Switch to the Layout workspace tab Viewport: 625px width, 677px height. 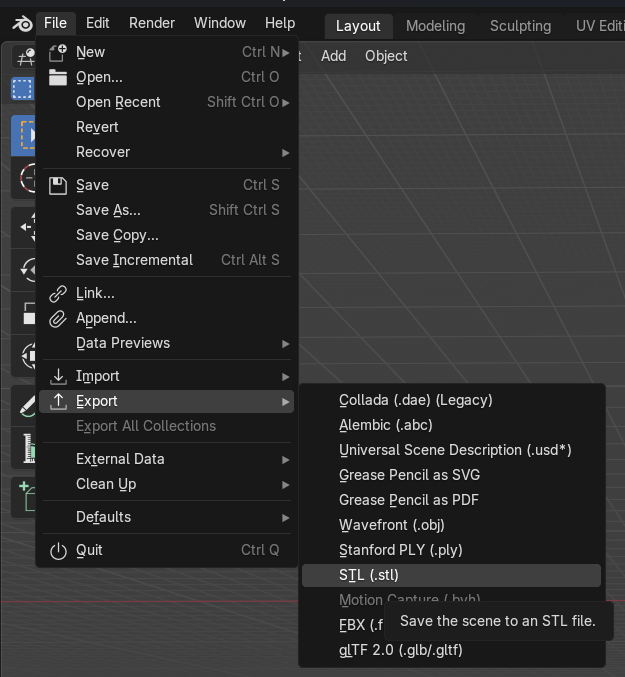click(x=358, y=26)
